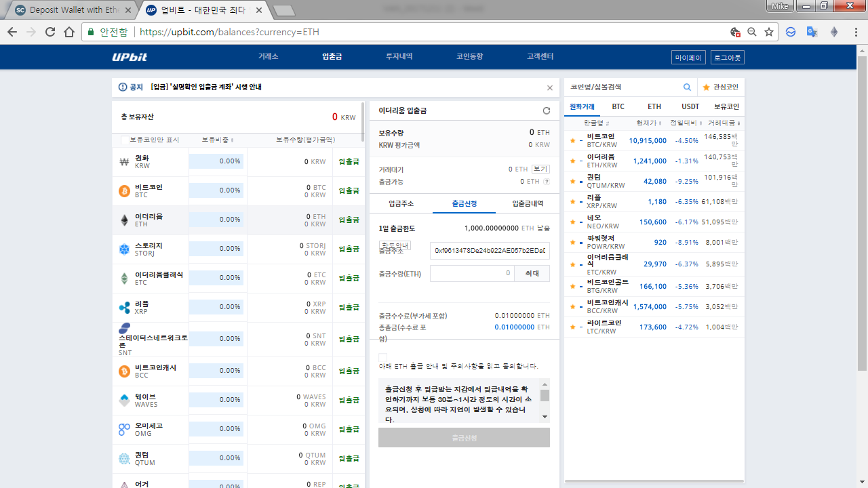Click the Bitcoin coin icon in holdings list
Viewport: 868px width, 488px height.
point(124,191)
